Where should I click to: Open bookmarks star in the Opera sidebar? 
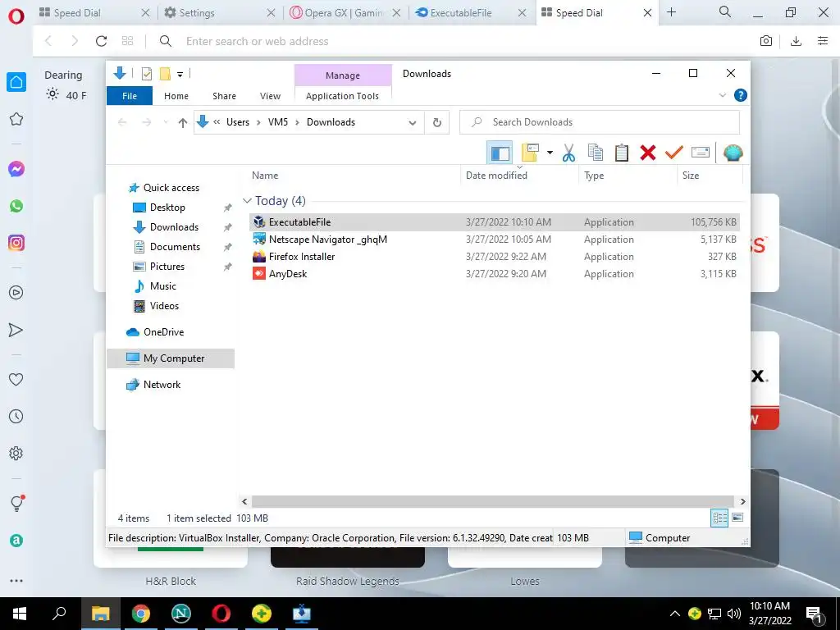click(x=16, y=119)
